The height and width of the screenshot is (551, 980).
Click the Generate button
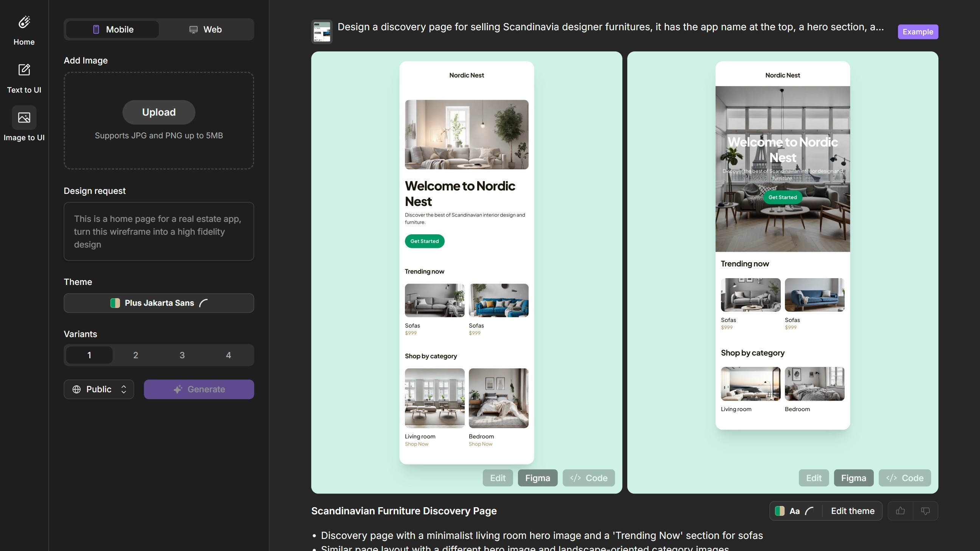click(198, 389)
